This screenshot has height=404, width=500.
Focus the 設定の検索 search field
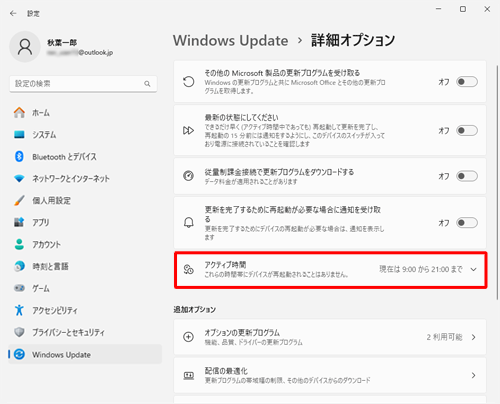point(83,84)
